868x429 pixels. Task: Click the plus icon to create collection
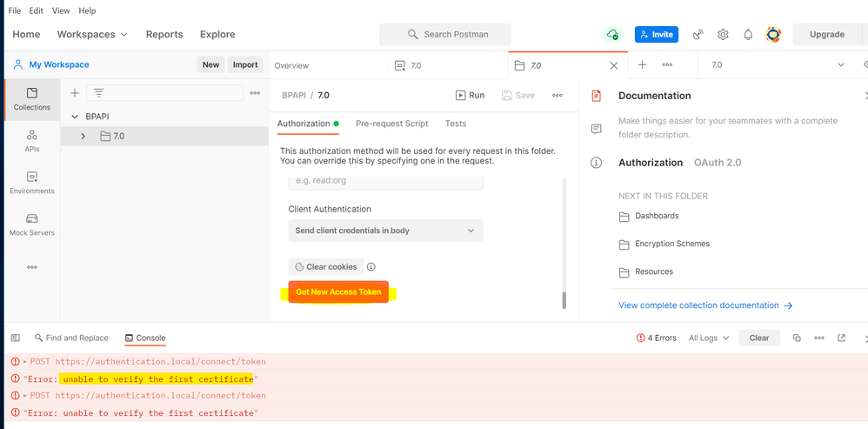click(x=75, y=93)
